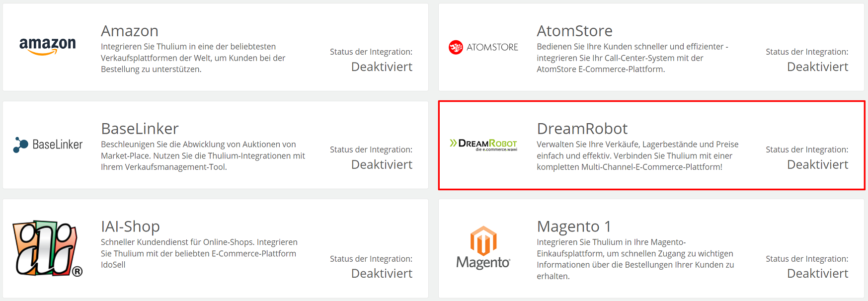Click the BaseLinker description text
The width and height of the screenshot is (868, 301).
point(203,155)
